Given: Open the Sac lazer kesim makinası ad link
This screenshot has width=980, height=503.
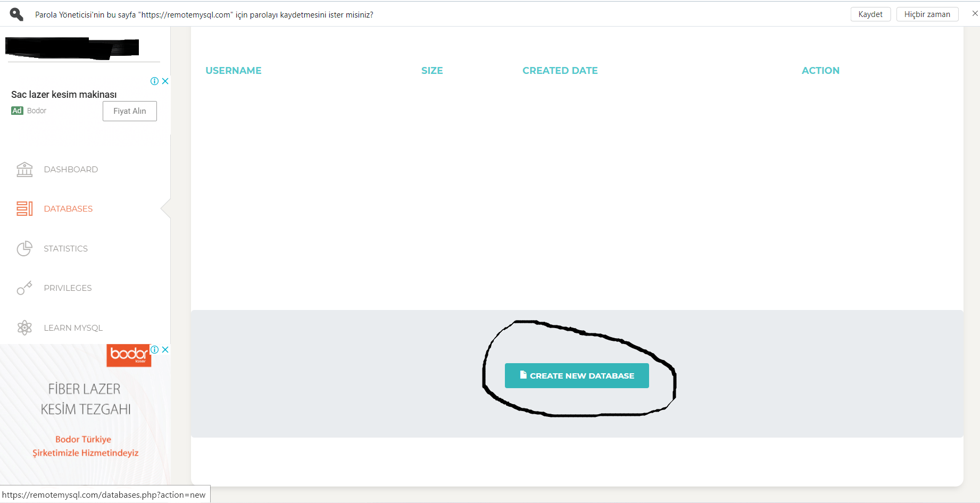Looking at the screenshot, I should [64, 94].
